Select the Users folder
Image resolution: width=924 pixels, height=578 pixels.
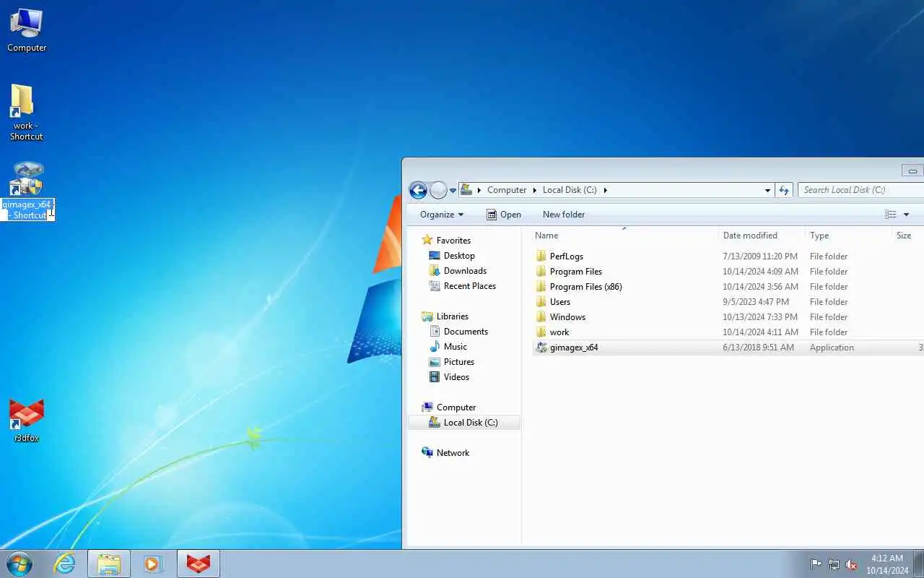pyautogui.click(x=559, y=302)
